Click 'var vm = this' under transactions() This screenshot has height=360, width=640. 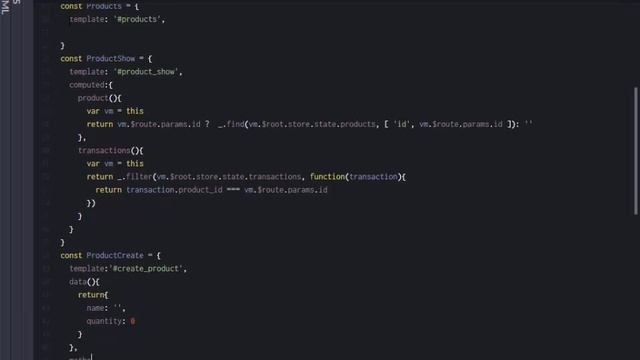[115, 164]
